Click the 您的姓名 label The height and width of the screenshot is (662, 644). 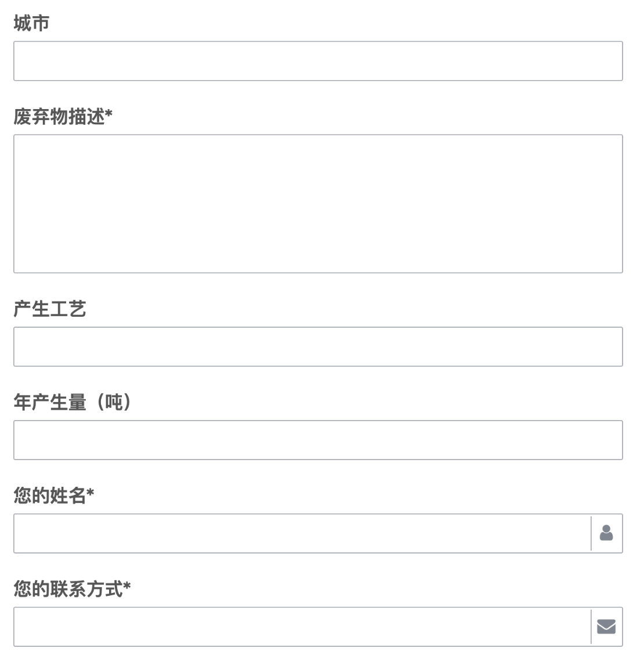pos(50,495)
